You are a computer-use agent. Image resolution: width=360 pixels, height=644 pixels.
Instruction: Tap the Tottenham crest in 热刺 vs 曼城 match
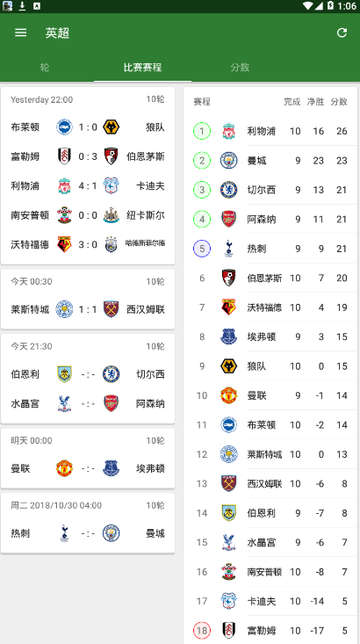[64, 533]
